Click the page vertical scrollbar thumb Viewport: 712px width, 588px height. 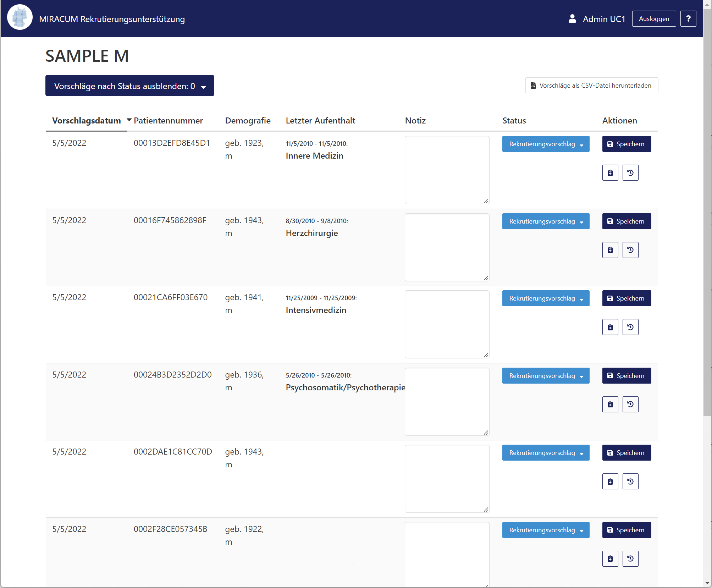pos(707,213)
